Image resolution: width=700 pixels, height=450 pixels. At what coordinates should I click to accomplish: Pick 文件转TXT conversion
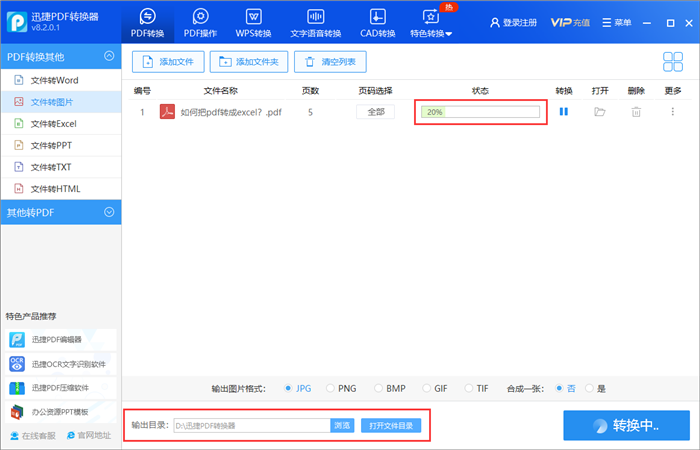tap(61, 167)
